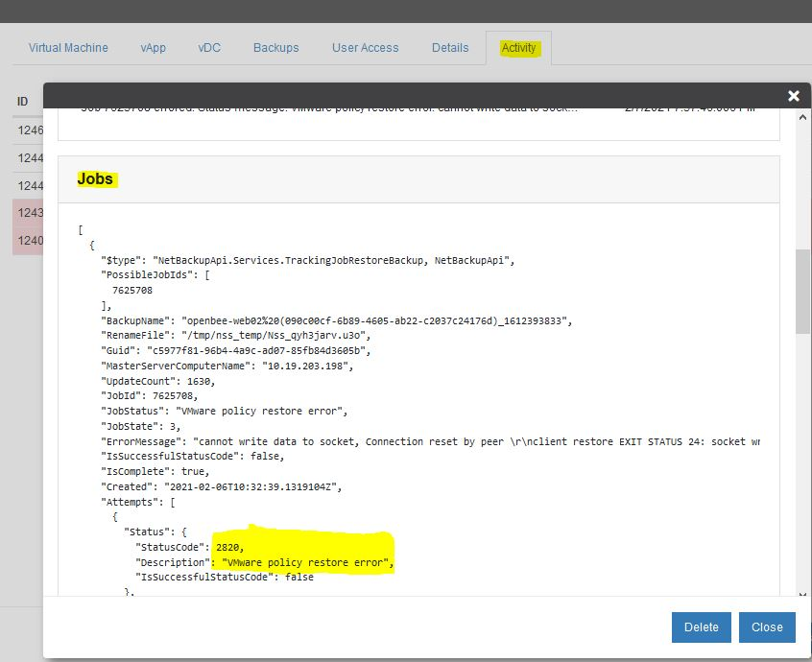Click the vertical scrollbar thumb in the dialog

tap(802, 292)
